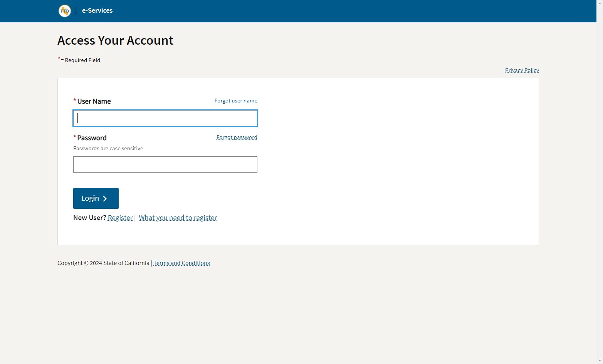Open the Register link
Viewport: 603px width, 364px height.
[120, 218]
